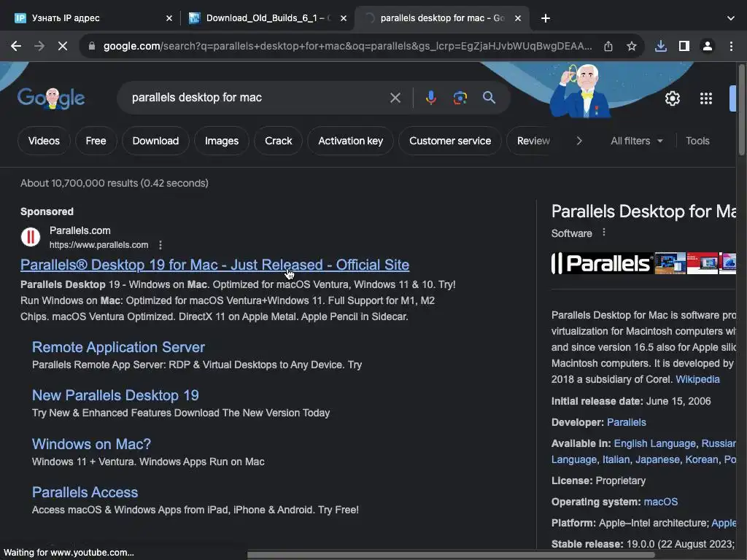Open the Chrome downloads icon

[x=661, y=46]
